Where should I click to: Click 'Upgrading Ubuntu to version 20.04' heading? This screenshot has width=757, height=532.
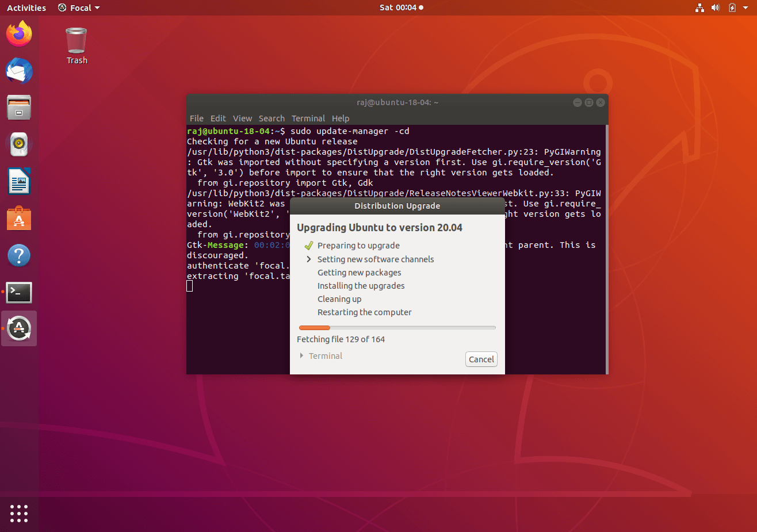380,228
